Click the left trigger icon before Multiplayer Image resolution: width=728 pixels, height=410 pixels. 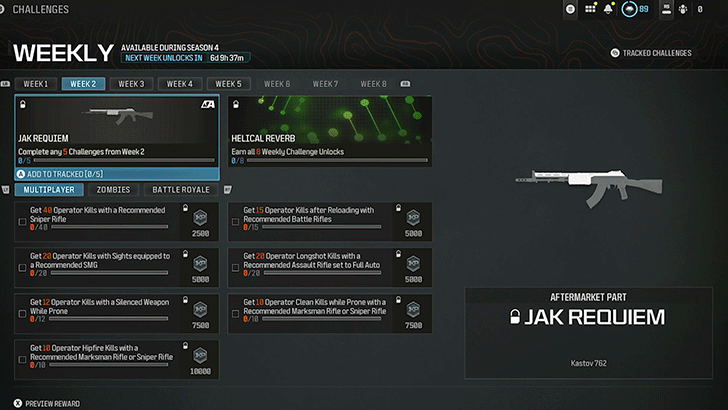coord(6,190)
